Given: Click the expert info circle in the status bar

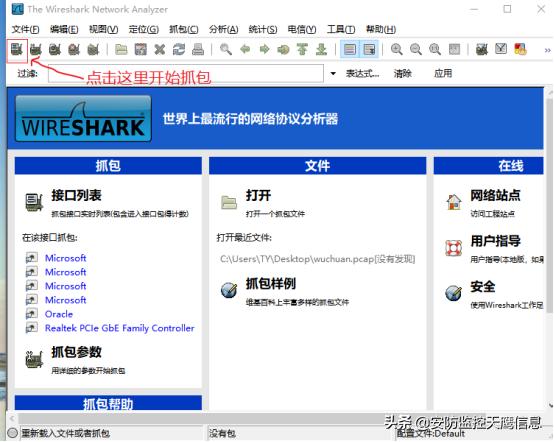Looking at the screenshot, I should tap(13, 433).
